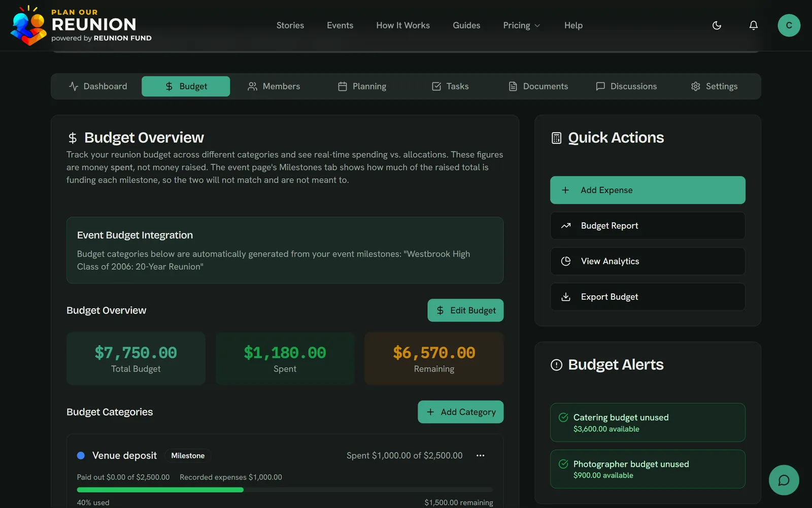Open the Help link
The image size is (812, 508).
[573, 25]
